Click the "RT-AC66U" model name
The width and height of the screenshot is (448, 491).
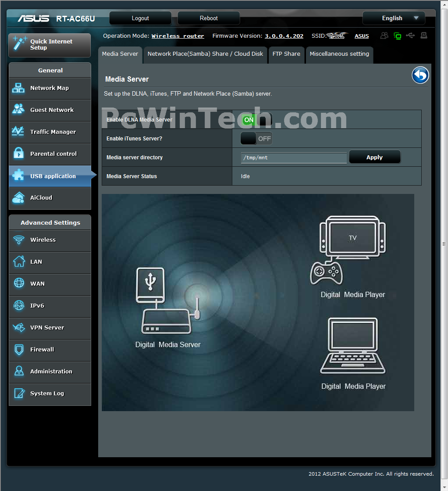(x=75, y=19)
